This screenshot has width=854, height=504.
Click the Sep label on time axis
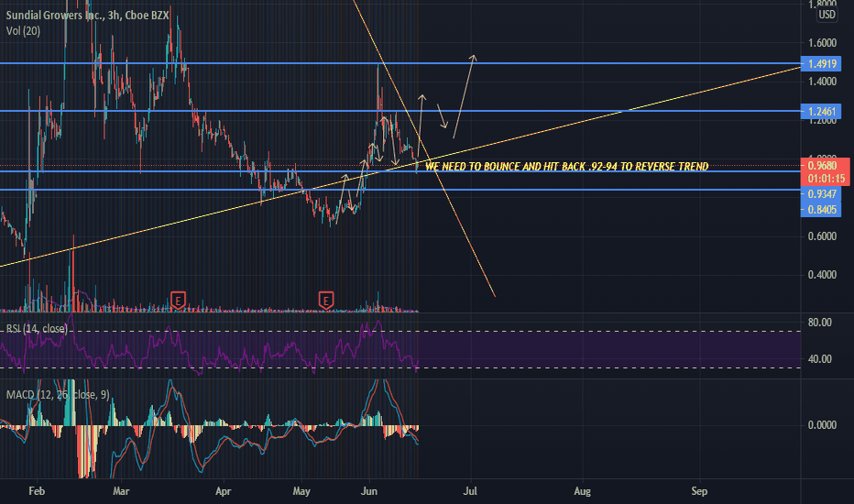(699, 491)
